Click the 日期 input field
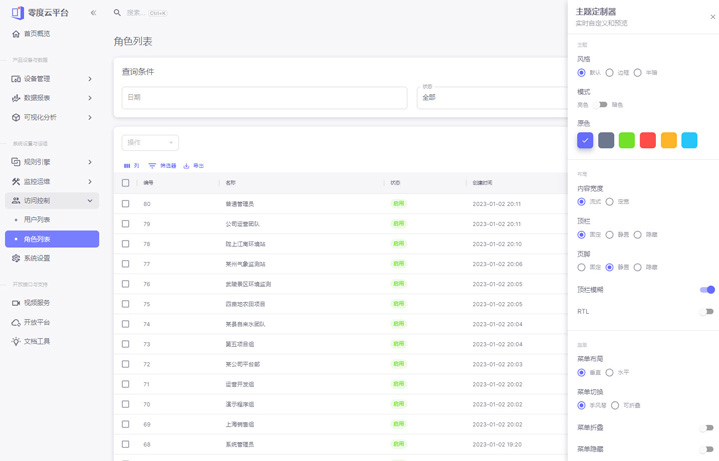The image size is (719, 461). point(265,98)
